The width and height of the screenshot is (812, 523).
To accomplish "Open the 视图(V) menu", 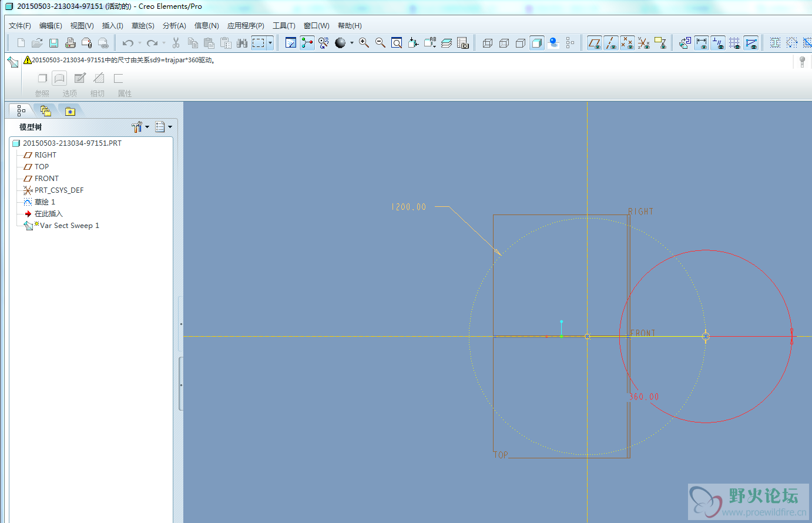I will (82, 26).
